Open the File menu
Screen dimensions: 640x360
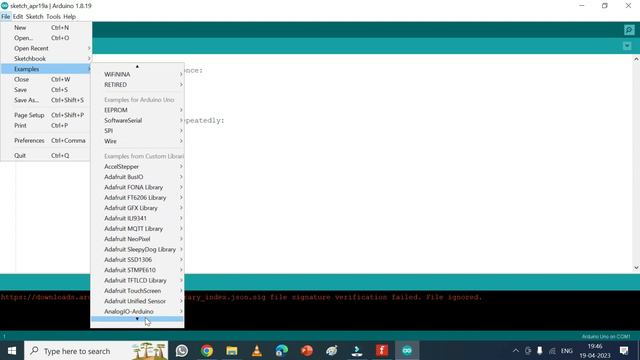5,17
